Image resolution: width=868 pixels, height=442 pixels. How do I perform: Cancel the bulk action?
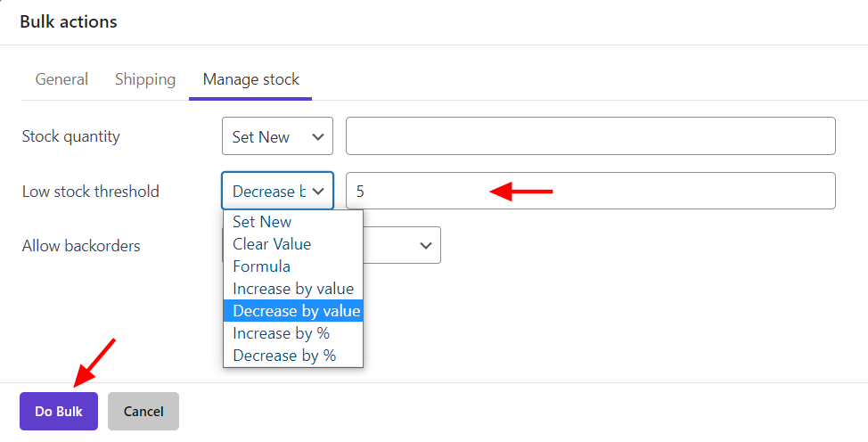coord(143,411)
